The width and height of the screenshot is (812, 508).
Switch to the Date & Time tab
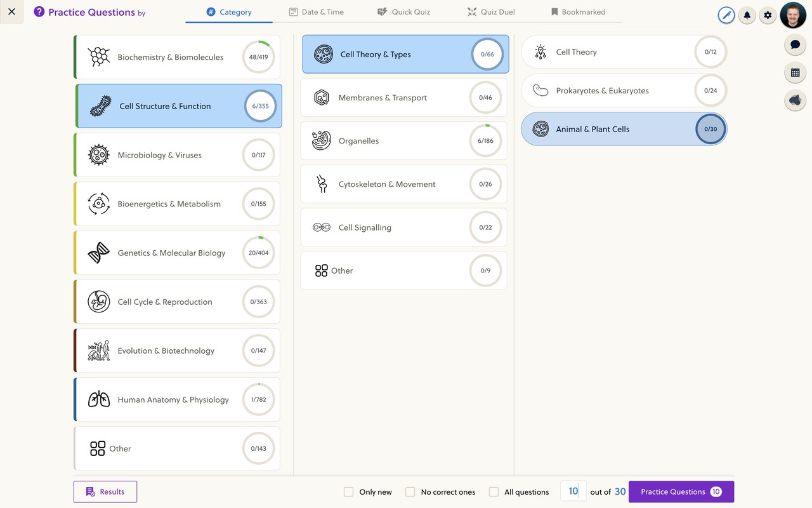[316, 12]
